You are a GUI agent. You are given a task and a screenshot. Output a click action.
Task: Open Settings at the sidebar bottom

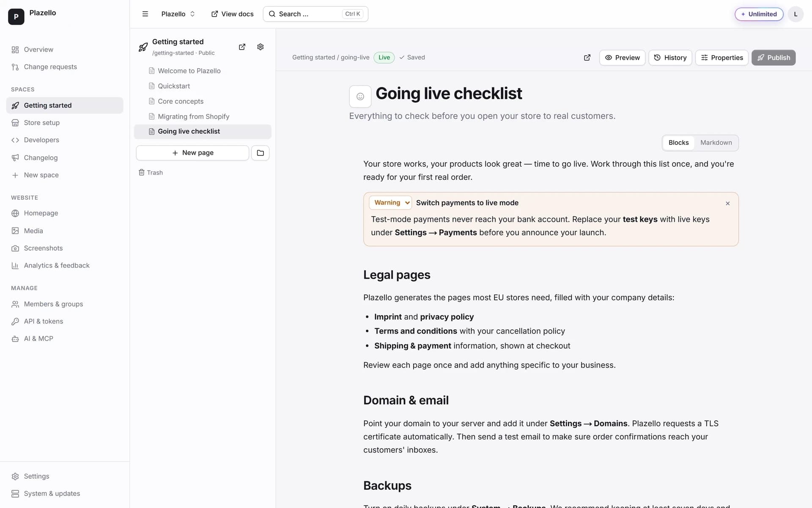coord(65,477)
